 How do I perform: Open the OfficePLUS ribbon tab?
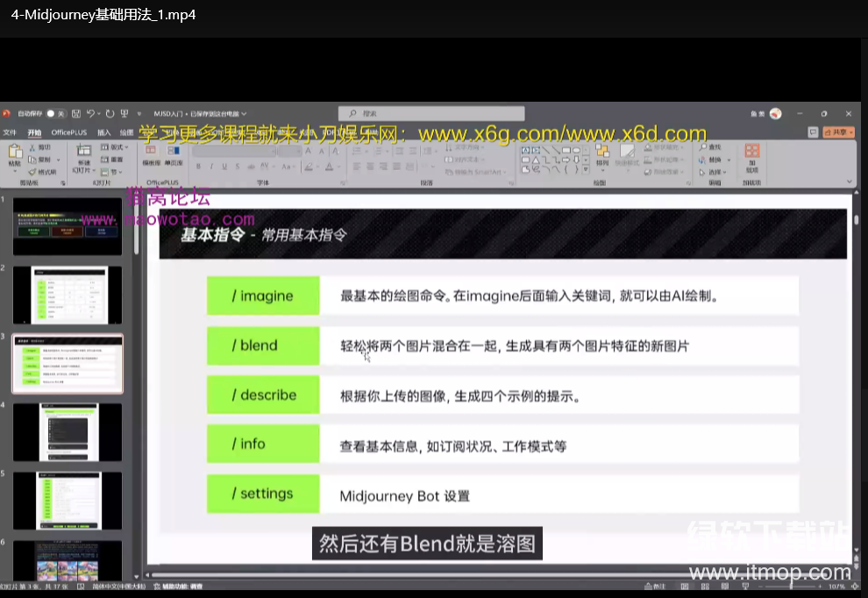pyautogui.click(x=69, y=133)
